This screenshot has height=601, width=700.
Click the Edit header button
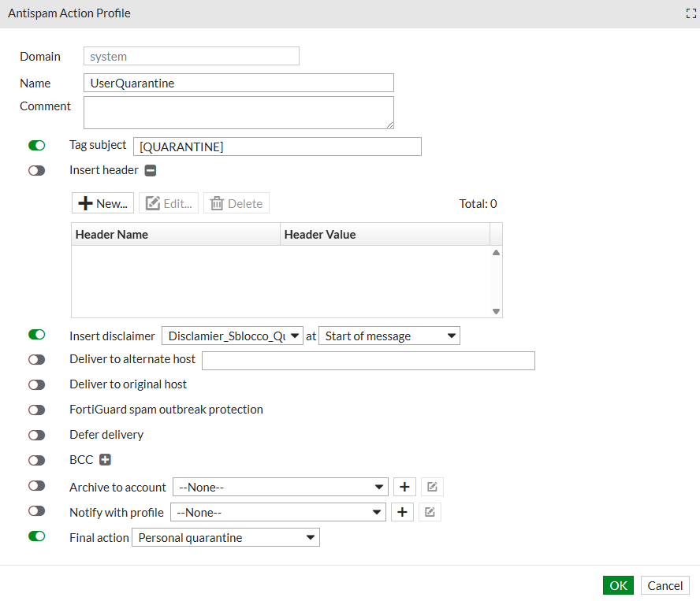click(x=169, y=203)
